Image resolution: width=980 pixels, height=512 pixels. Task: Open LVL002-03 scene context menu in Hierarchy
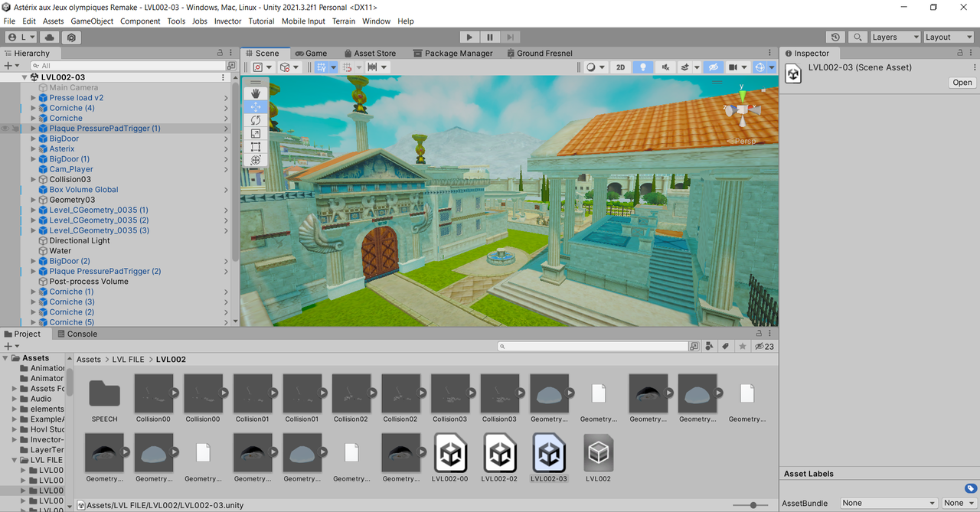(224, 77)
